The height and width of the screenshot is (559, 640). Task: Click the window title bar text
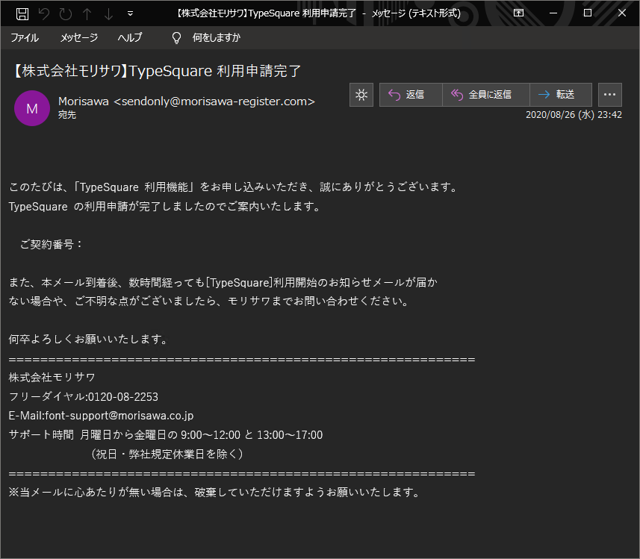[318, 13]
